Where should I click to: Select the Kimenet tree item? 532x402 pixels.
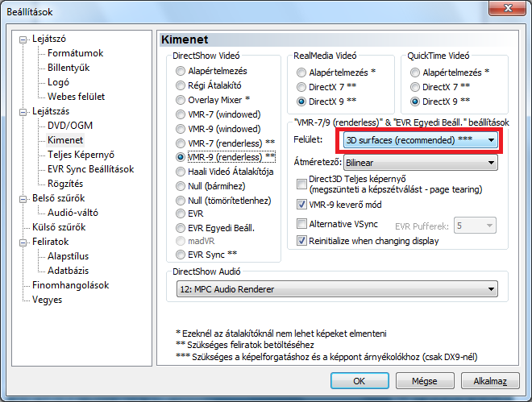pyautogui.click(x=65, y=140)
